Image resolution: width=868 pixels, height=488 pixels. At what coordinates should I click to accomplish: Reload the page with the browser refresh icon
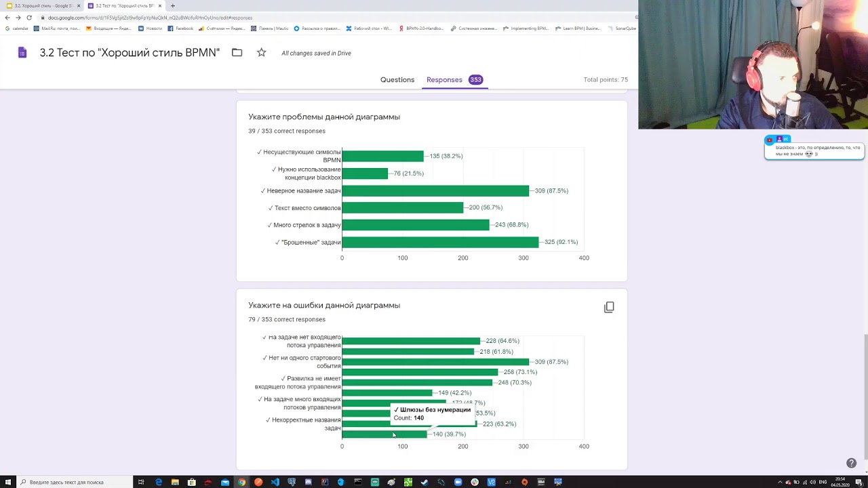pos(29,18)
